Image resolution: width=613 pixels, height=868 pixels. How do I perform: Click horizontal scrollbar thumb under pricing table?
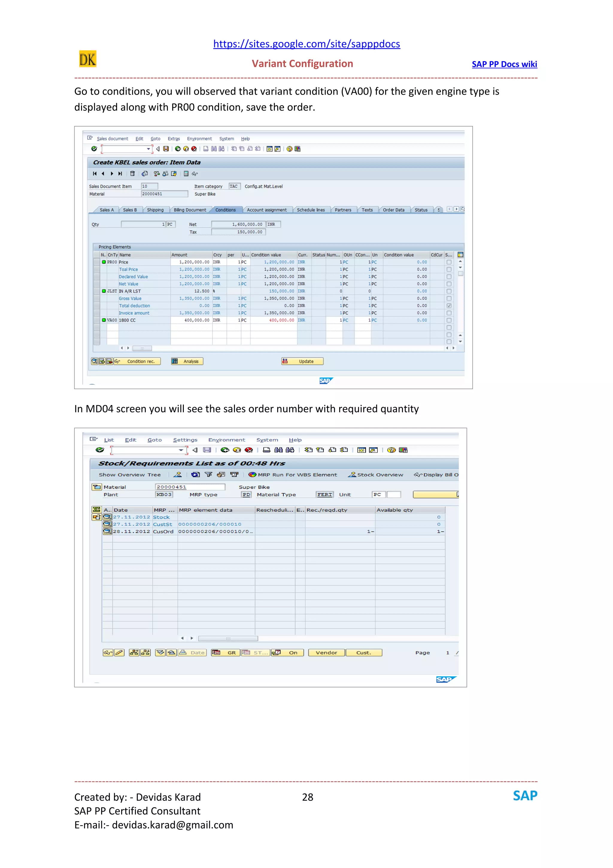(x=142, y=348)
